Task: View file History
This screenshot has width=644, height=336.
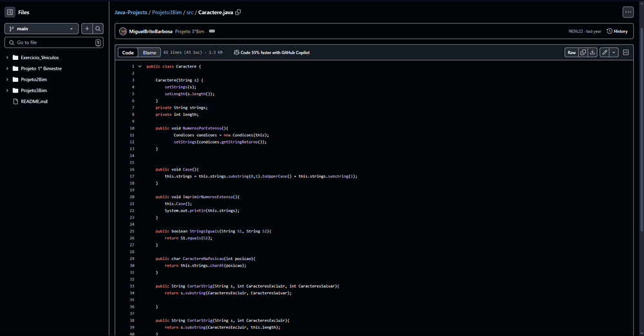Action: pos(617,31)
